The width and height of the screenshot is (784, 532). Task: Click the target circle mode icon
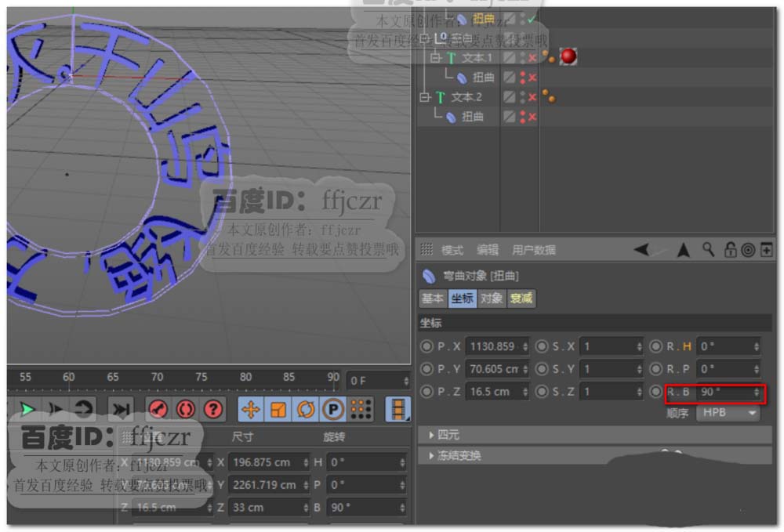(748, 250)
